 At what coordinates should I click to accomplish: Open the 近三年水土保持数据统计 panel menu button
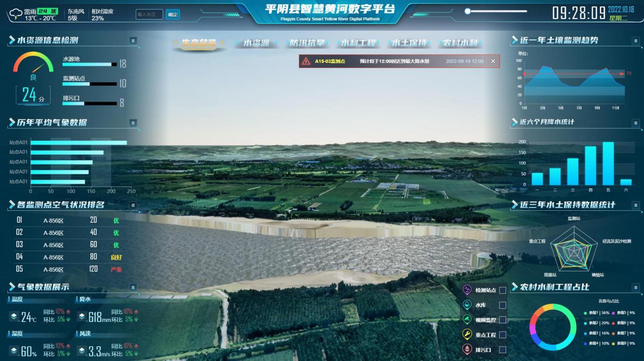(x=636, y=205)
